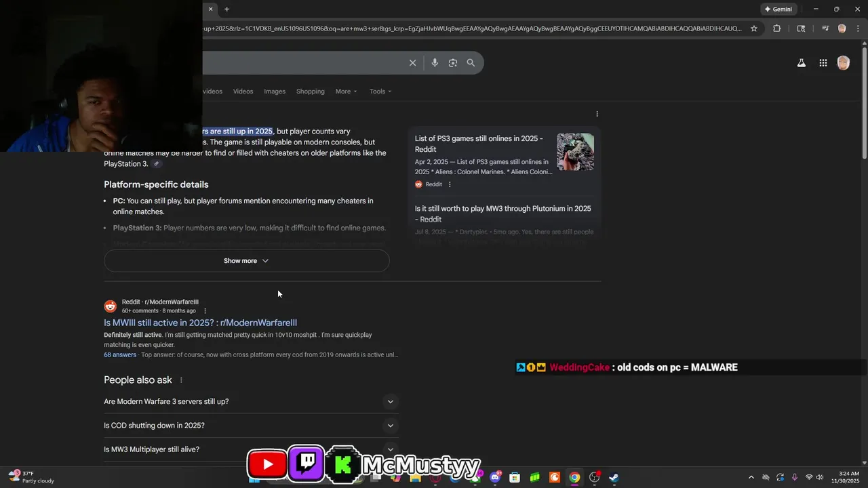The image size is (868, 488).
Task: Open Discord from the taskbar
Action: (495, 477)
